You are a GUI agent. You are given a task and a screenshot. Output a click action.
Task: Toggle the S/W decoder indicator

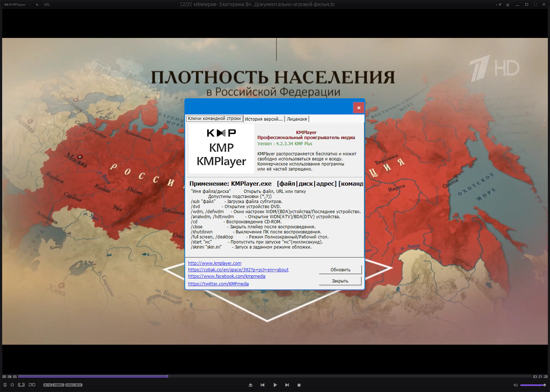tap(48, 385)
